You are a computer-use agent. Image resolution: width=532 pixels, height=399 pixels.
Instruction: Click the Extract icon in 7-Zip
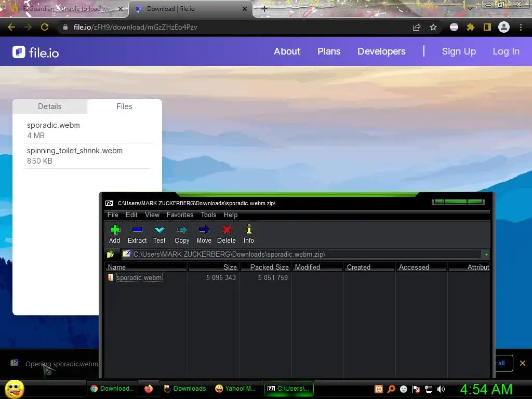coord(137,234)
